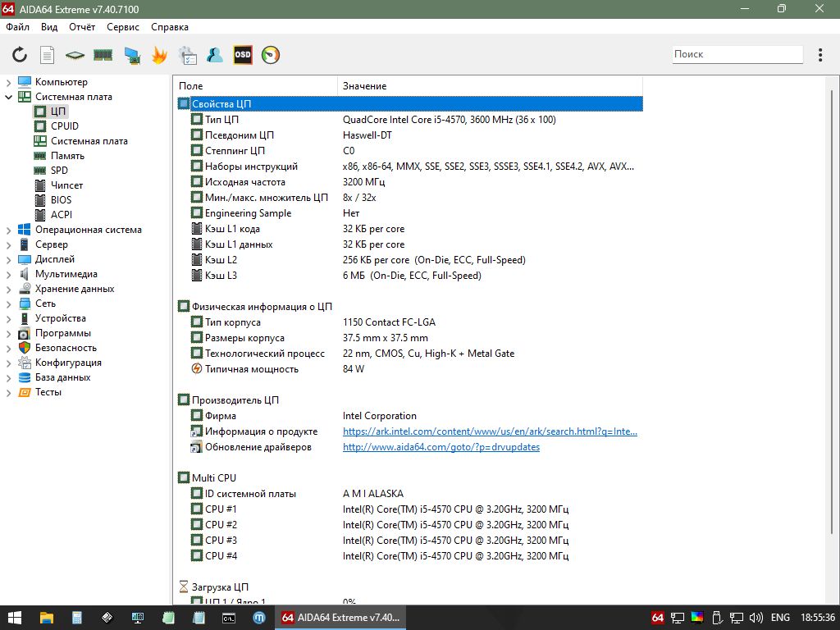Select the CPU #3 row
Screen dimensions: 840x630
pos(410,540)
